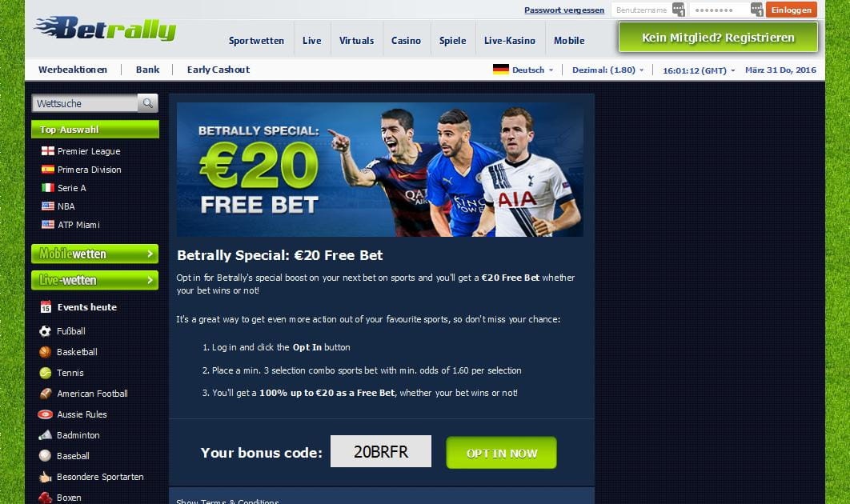Image resolution: width=850 pixels, height=504 pixels.
Task: Open the Fußball soccer ball icon
Action: (x=46, y=331)
